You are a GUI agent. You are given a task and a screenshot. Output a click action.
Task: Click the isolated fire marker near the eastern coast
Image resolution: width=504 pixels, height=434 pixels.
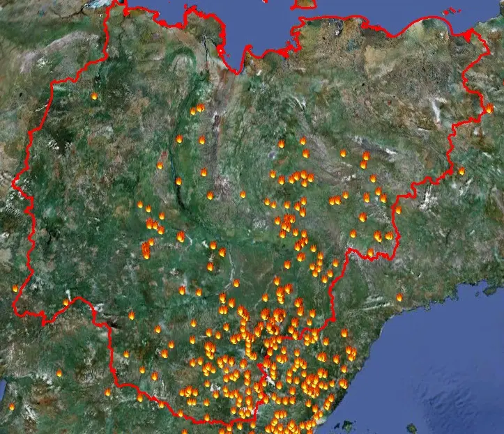point(399,297)
